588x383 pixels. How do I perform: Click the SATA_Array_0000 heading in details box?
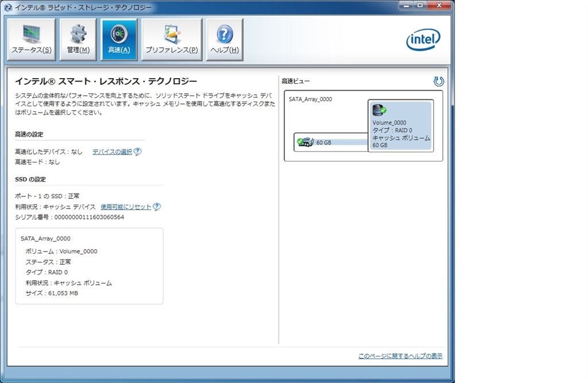click(x=45, y=238)
